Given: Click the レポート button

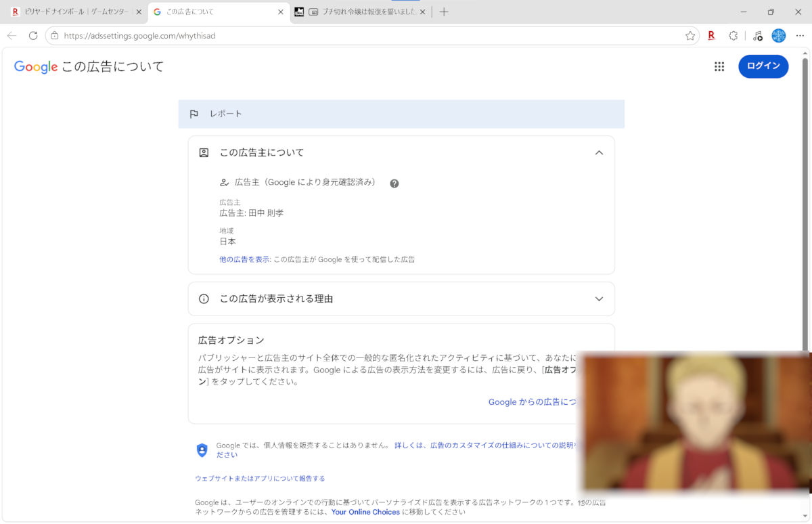Looking at the screenshot, I should click(x=401, y=114).
